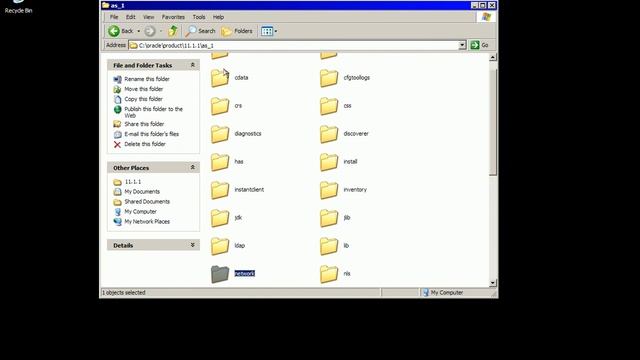Select the css folder icon
The height and width of the screenshot is (360, 640).
point(329,106)
